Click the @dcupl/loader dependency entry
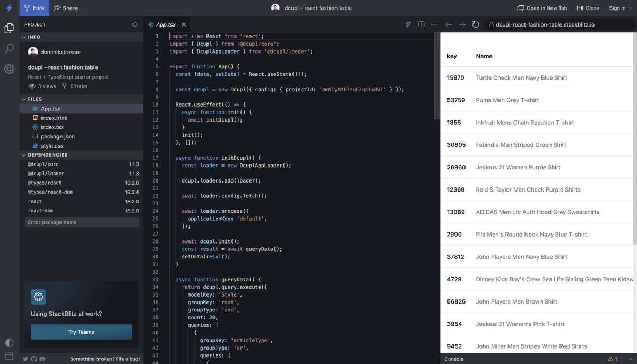This screenshot has height=364, width=637. point(82,174)
